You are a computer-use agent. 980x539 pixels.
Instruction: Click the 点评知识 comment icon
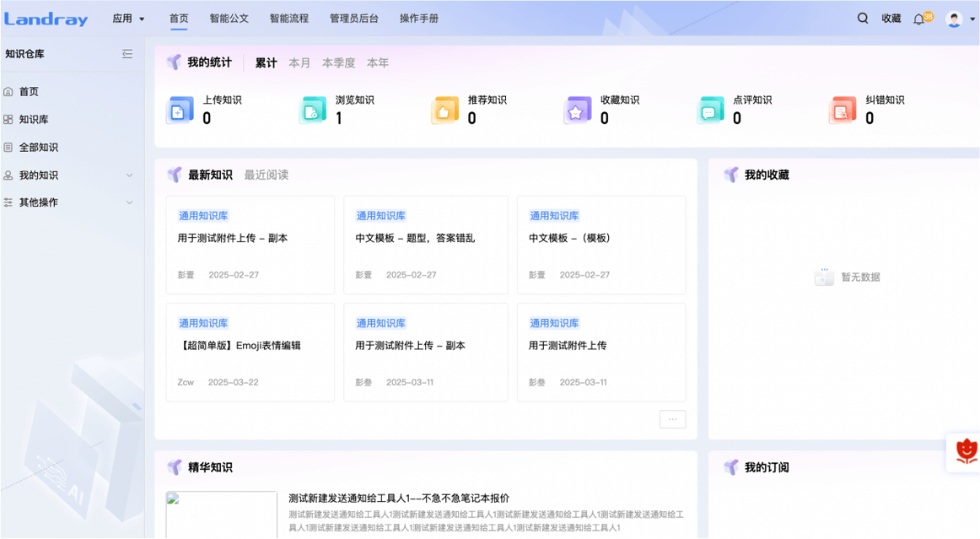(710, 110)
